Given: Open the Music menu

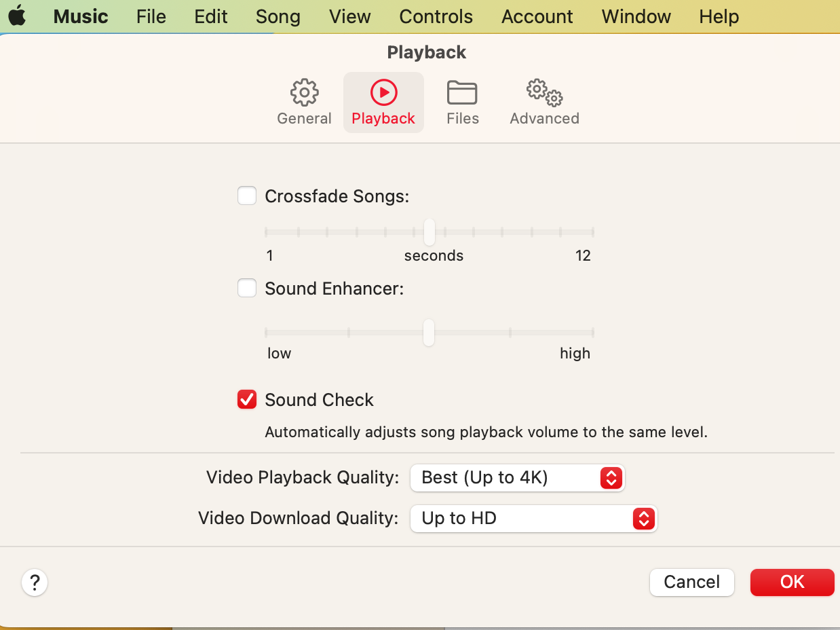Looking at the screenshot, I should click(x=81, y=16).
